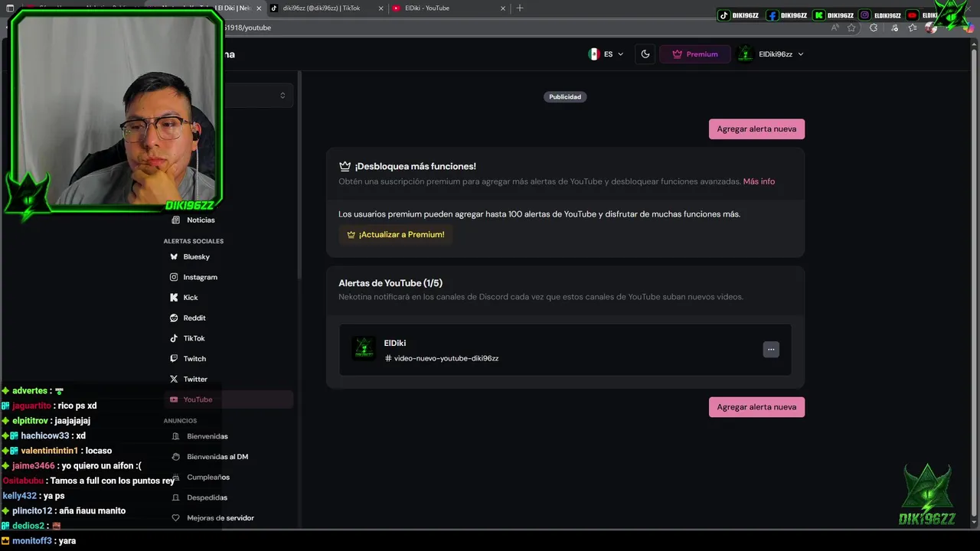The image size is (980, 551).
Task: Open Twitter alerts in sidebar
Action: tap(228, 379)
